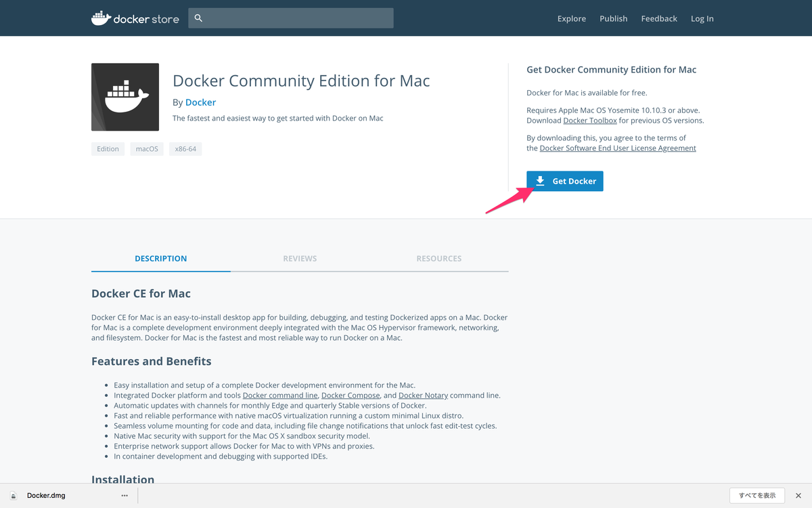Click Log In
Screen dimensions: 812x508
[702, 18]
